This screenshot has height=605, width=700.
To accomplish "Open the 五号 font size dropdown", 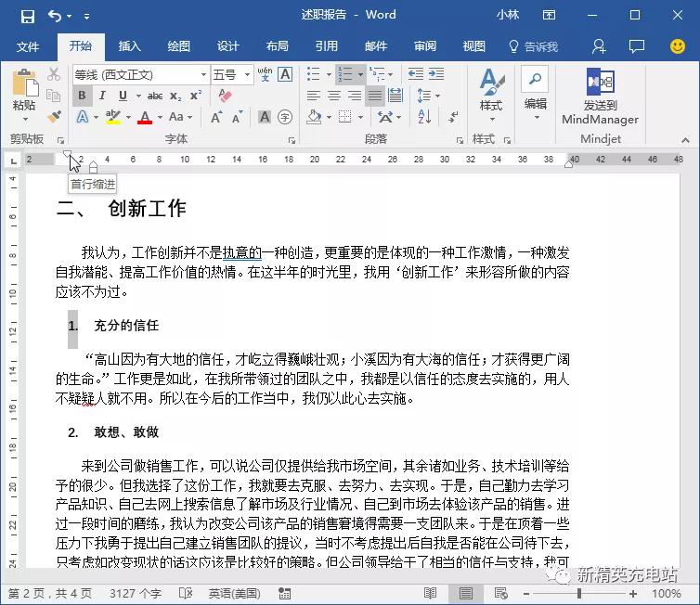I will point(247,74).
